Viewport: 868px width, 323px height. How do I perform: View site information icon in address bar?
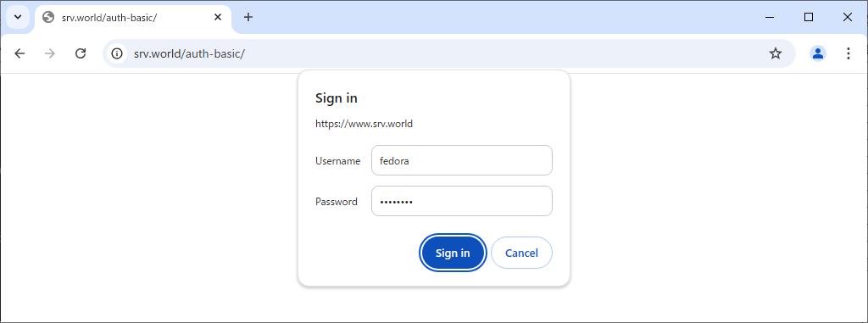point(117,53)
